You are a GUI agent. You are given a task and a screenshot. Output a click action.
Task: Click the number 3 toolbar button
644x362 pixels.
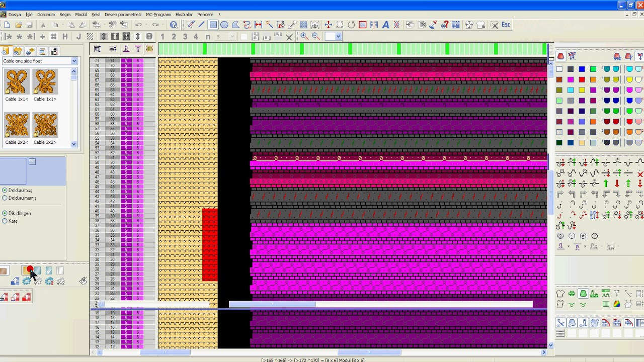pos(185,37)
